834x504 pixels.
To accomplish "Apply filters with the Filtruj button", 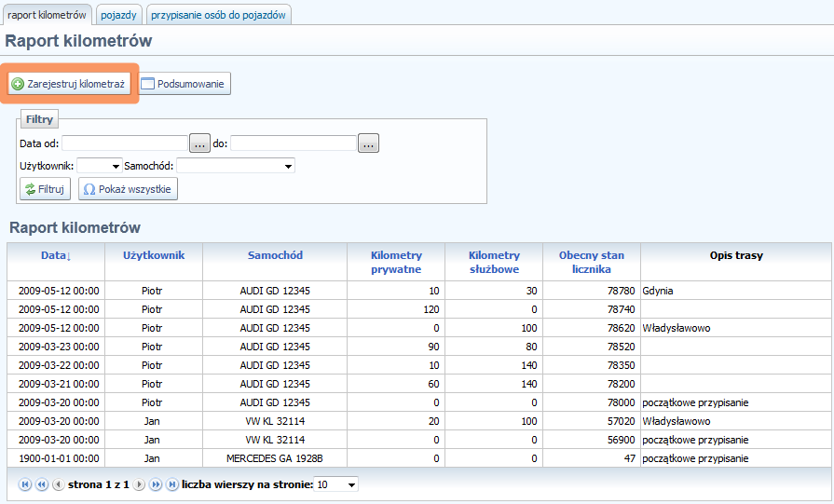I will point(45,189).
